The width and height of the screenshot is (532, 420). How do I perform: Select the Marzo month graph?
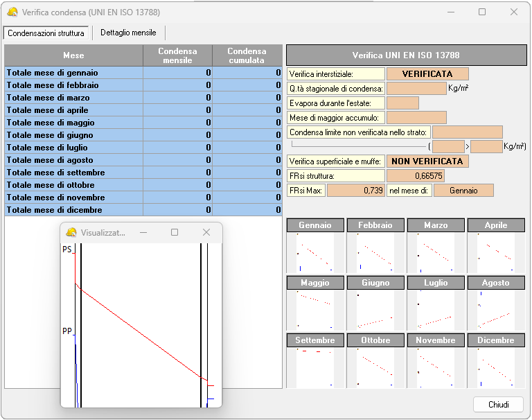[x=436, y=252]
